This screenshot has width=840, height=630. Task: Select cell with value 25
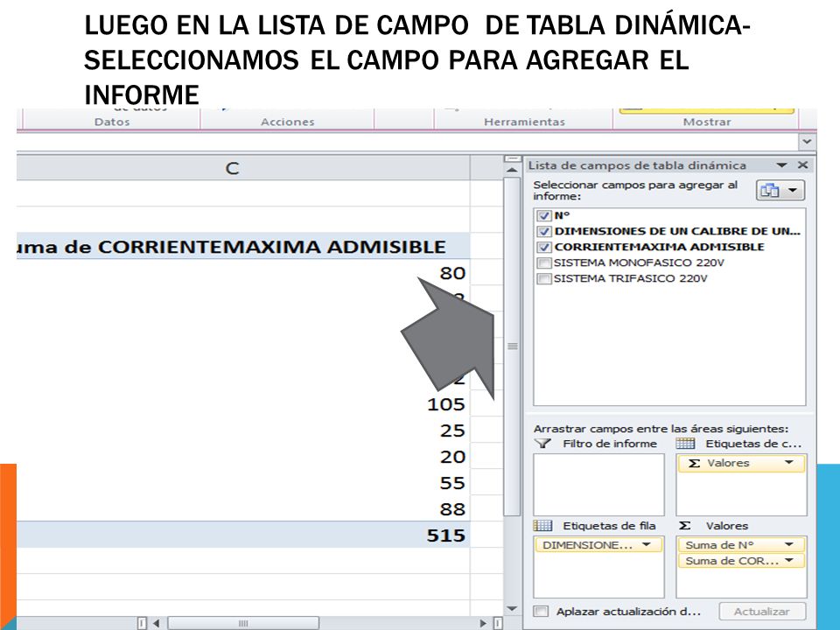[x=243, y=430]
